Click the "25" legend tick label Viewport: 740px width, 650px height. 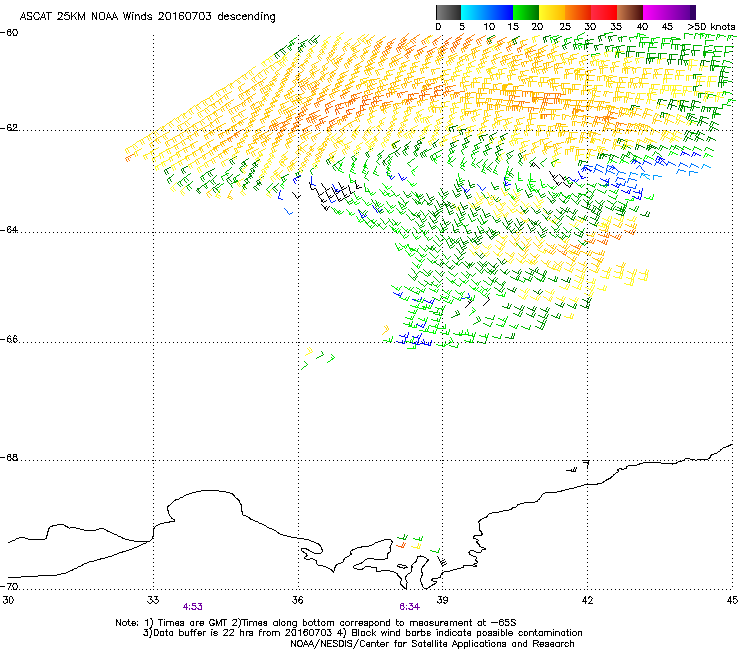coord(565,27)
